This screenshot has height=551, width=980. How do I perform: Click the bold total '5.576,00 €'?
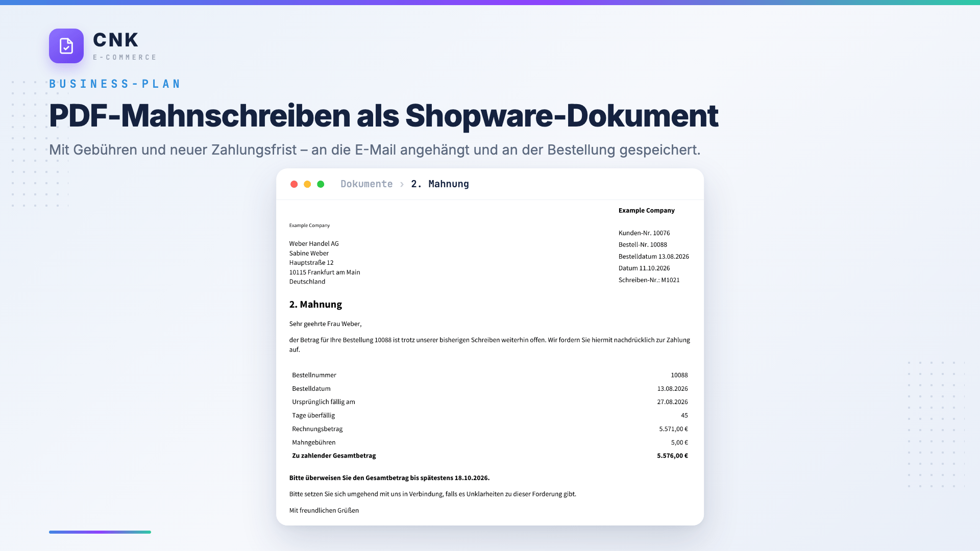pos(672,456)
